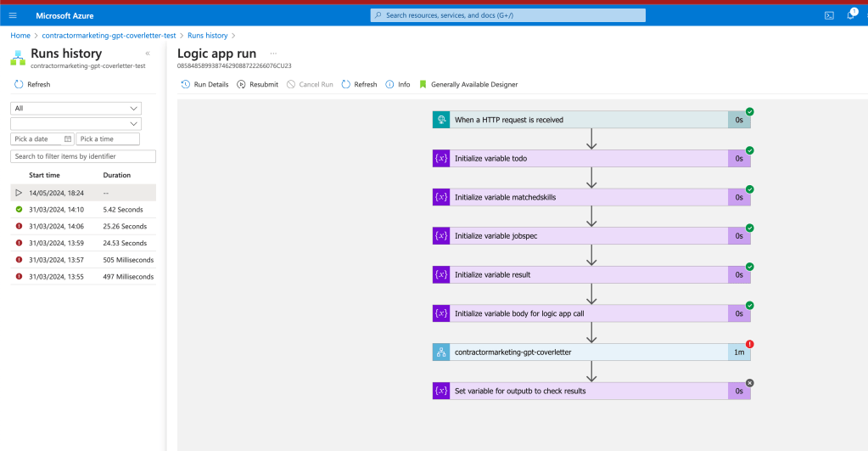Click the Resubmit button
Screen dimensions: 868x451
pyautogui.click(x=257, y=84)
